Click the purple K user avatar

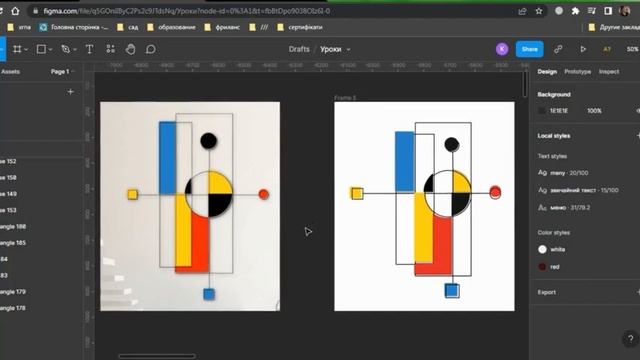click(502, 49)
